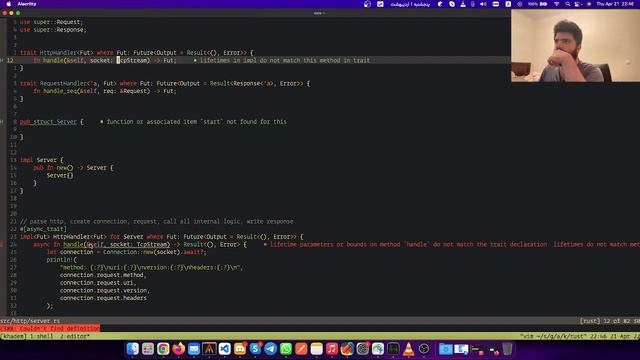Click the volume icon in menu bar
This screenshot has height=360, width=640.
click(483, 4)
